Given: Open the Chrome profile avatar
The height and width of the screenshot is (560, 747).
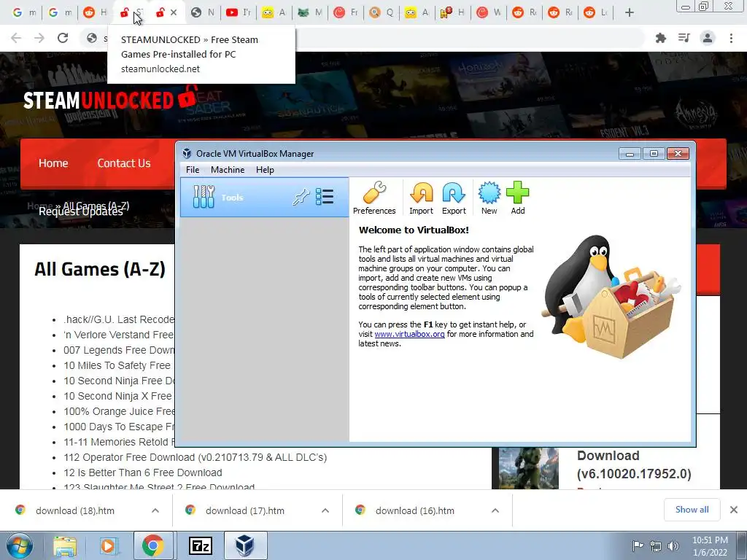Looking at the screenshot, I should 708,38.
